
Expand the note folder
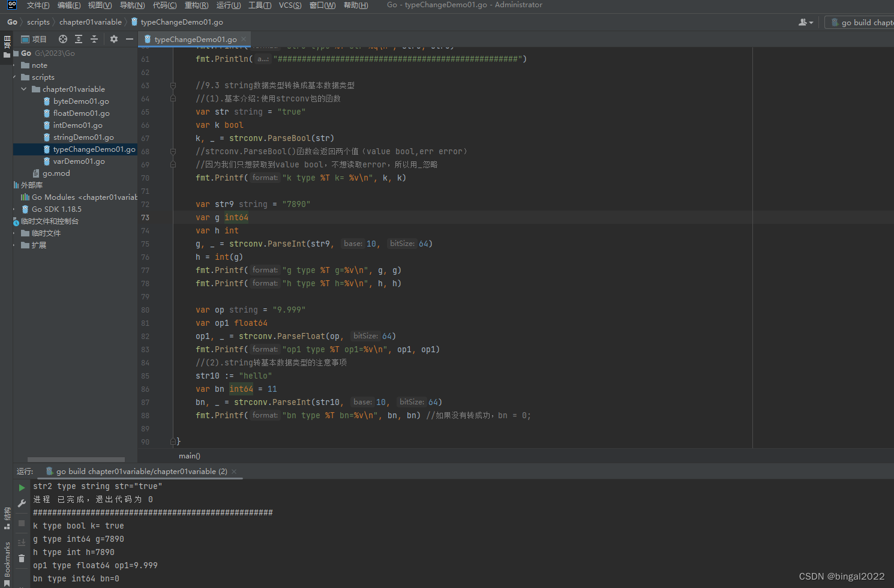coord(14,65)
